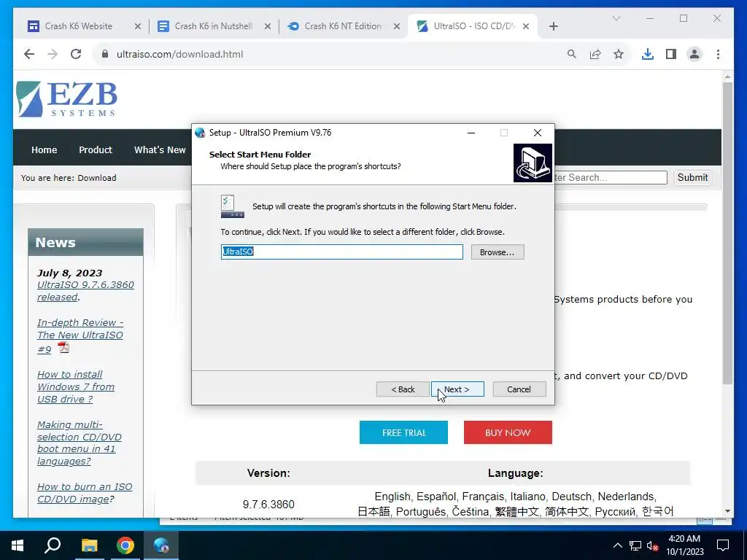This screenshot has width=747, height=560.
Task: Close the Crash K6 NT Edition tab
Action: [x=396, y=26]
